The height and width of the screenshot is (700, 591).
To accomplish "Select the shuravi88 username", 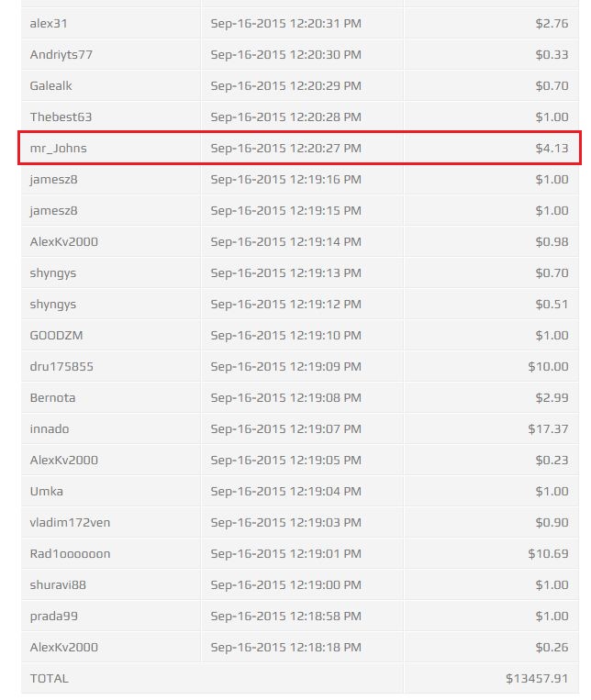I will point(58,584).
